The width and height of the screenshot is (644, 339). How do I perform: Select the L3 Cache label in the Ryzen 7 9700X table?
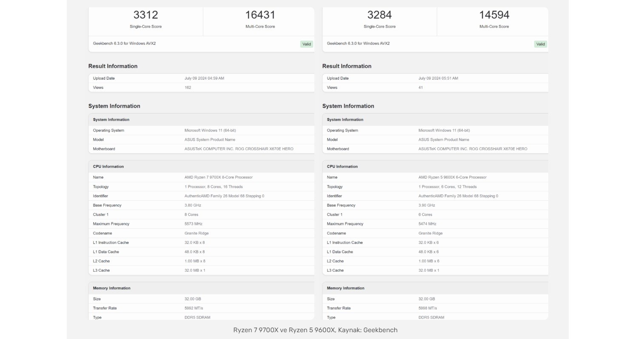[x=101, y=271]
